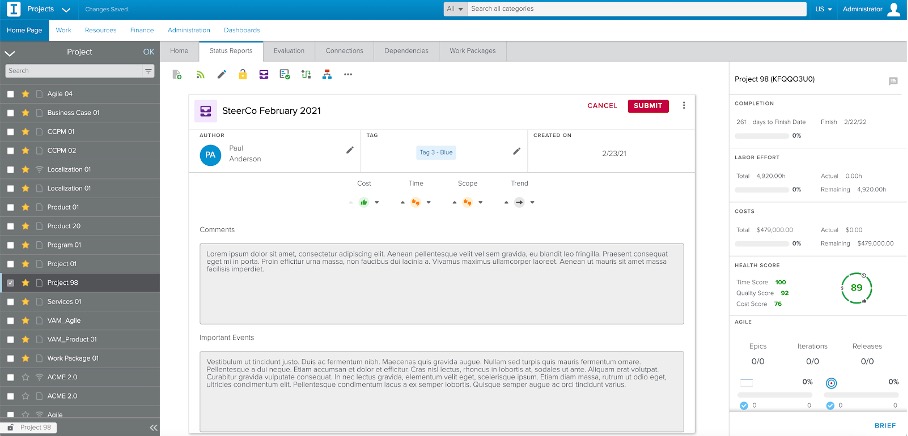This screenshot has height=436, width=908.
Task: Open the three-dot menu on SteerCo card
Action: tap(684, 105)
